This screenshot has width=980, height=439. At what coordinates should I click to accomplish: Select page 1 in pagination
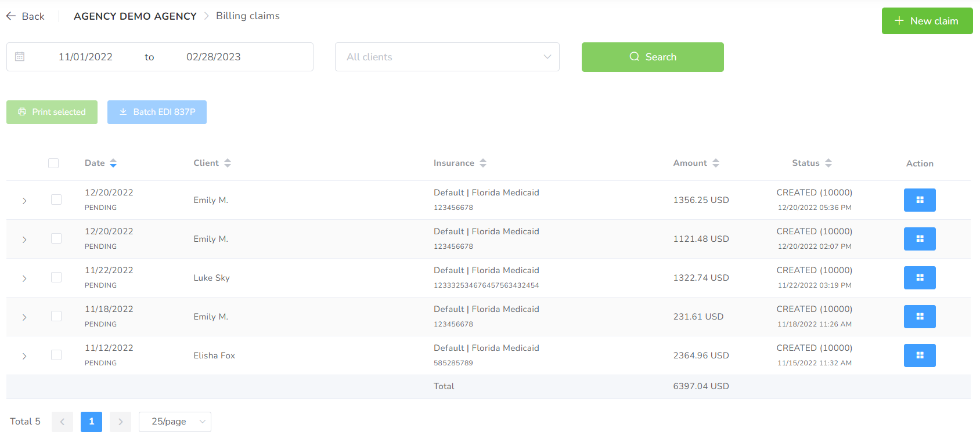click(x=91, y=422)
